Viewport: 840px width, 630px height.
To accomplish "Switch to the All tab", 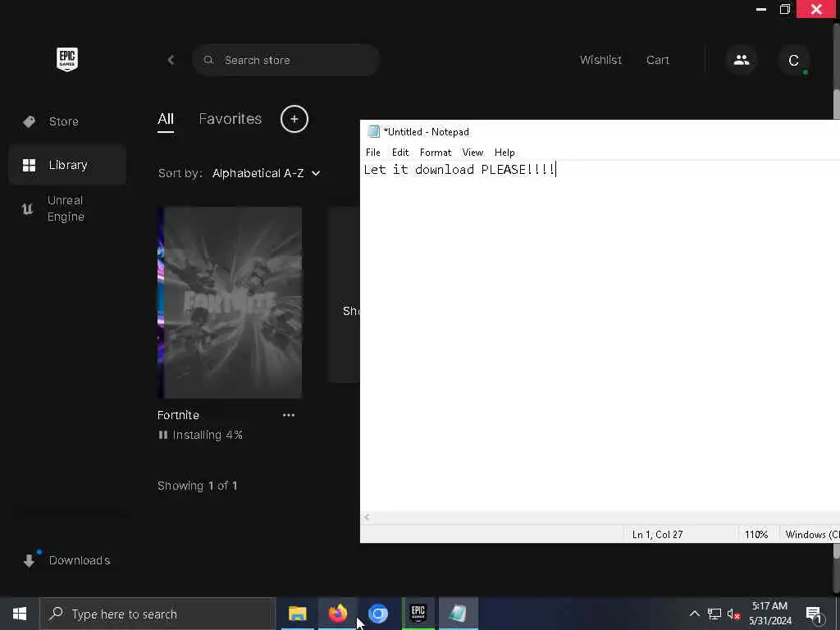I will 166,119.
